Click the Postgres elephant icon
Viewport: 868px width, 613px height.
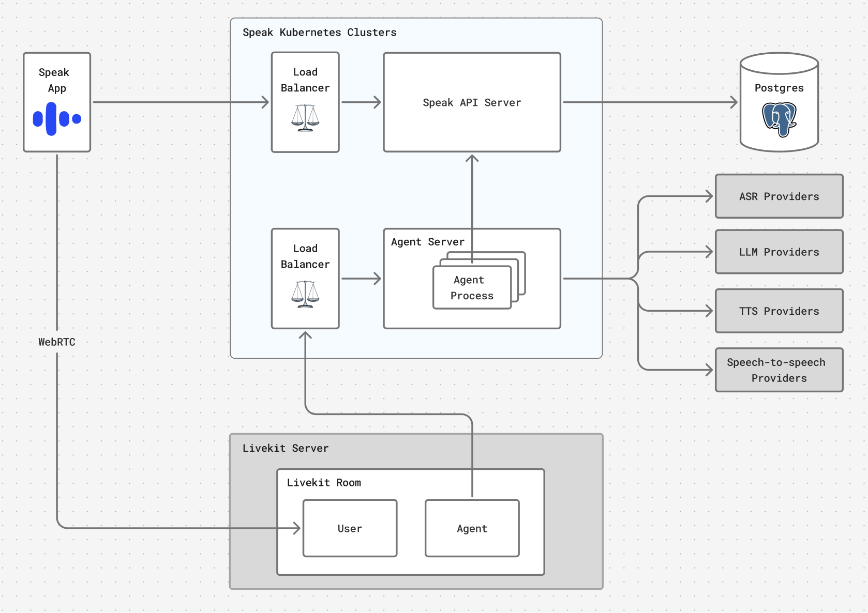[779, 119]
